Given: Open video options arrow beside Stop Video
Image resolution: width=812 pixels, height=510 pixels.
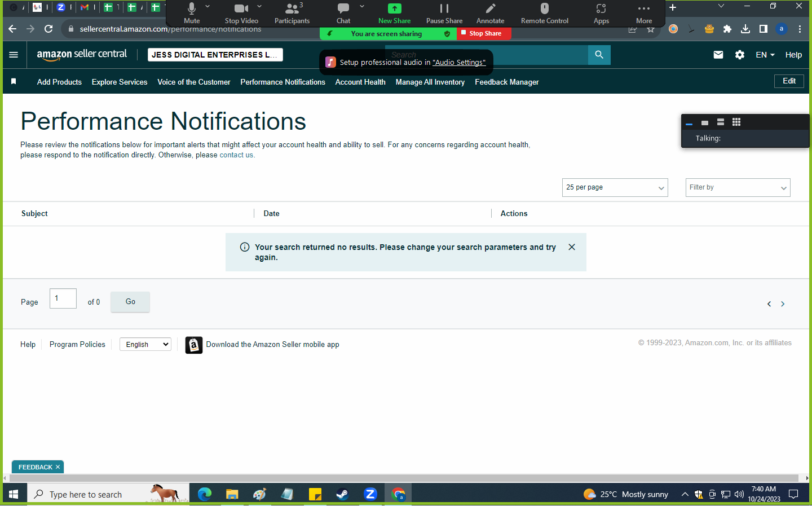Looking at the screenshot, I should (x=259, y=6).
